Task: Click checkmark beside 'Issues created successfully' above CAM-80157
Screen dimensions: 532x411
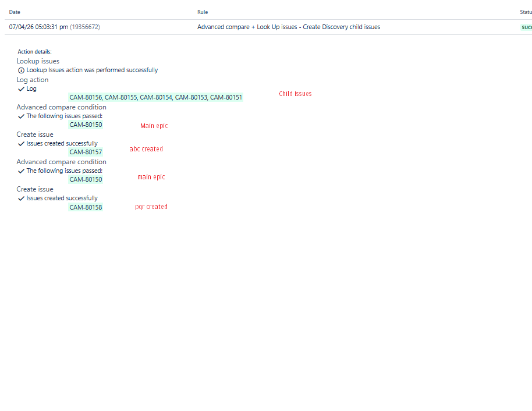Action: 21,143
